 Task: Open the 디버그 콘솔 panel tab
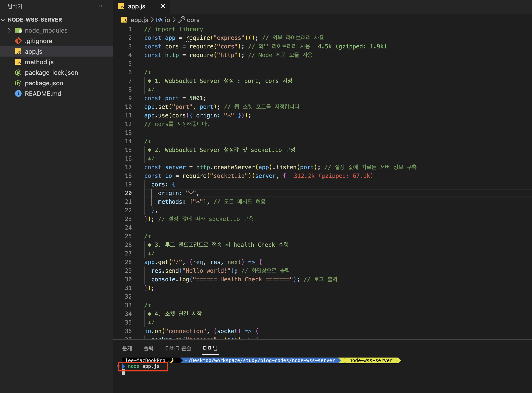178,348
